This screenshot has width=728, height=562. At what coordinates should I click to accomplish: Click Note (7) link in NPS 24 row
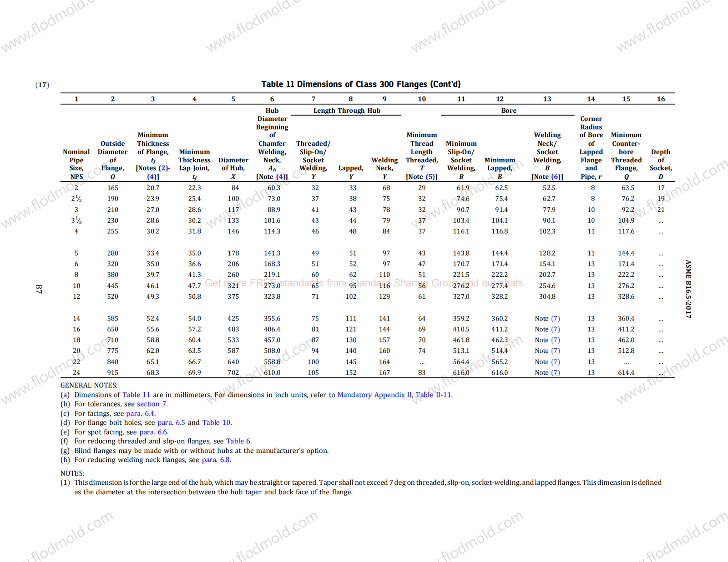pos(555,373)
